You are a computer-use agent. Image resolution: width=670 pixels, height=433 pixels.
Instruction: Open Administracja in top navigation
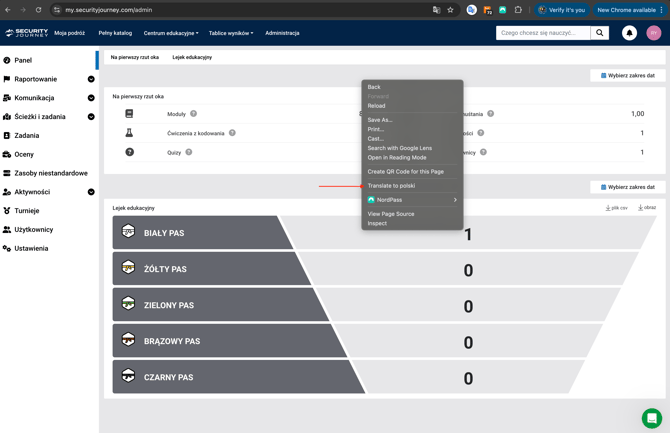coord(282,33)
